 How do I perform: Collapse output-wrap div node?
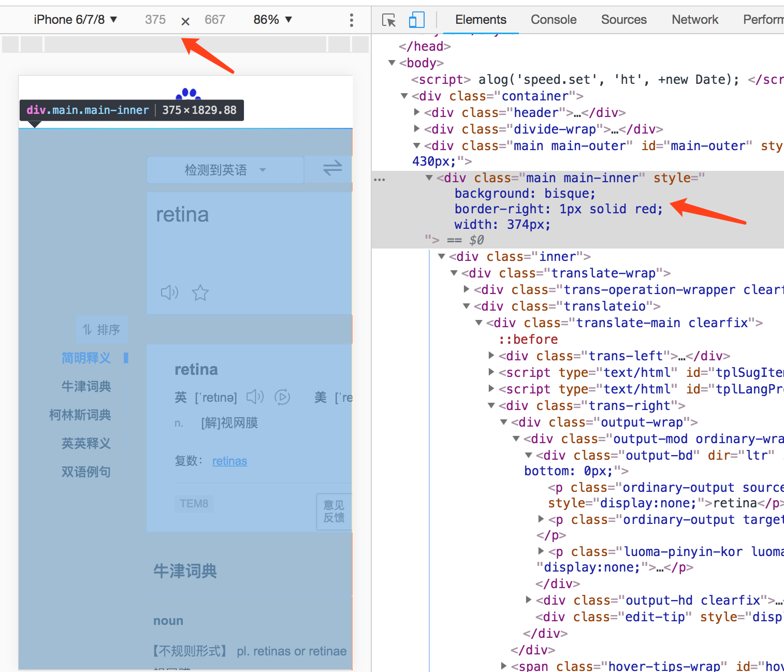504,422
